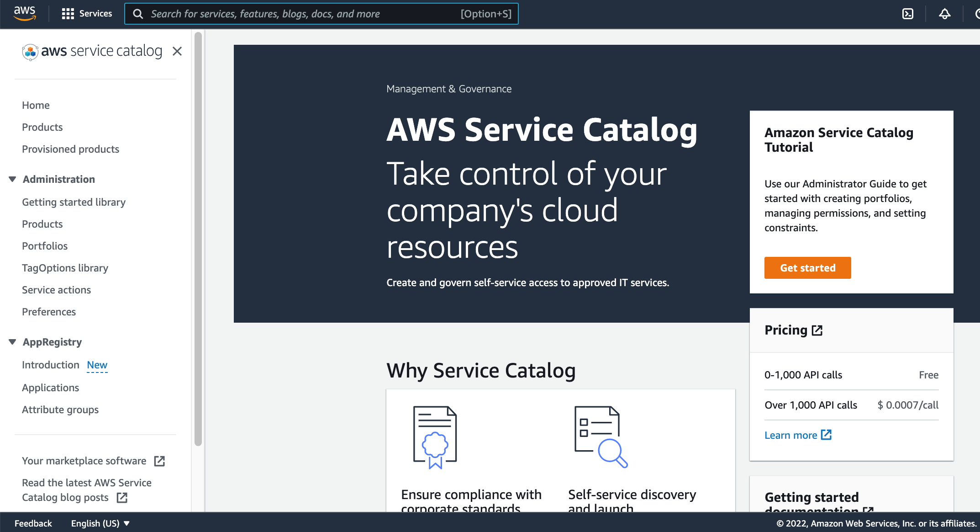Collapse the AppRegistry section
The width and height of the screenshot is (980, 532).
pyautogui.click(x=12, y=342)
